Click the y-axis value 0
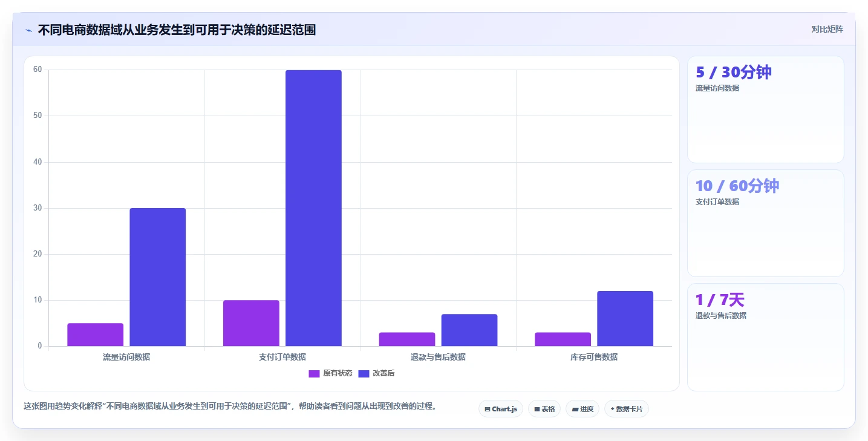The image size is (868, 441). point(40,346)
